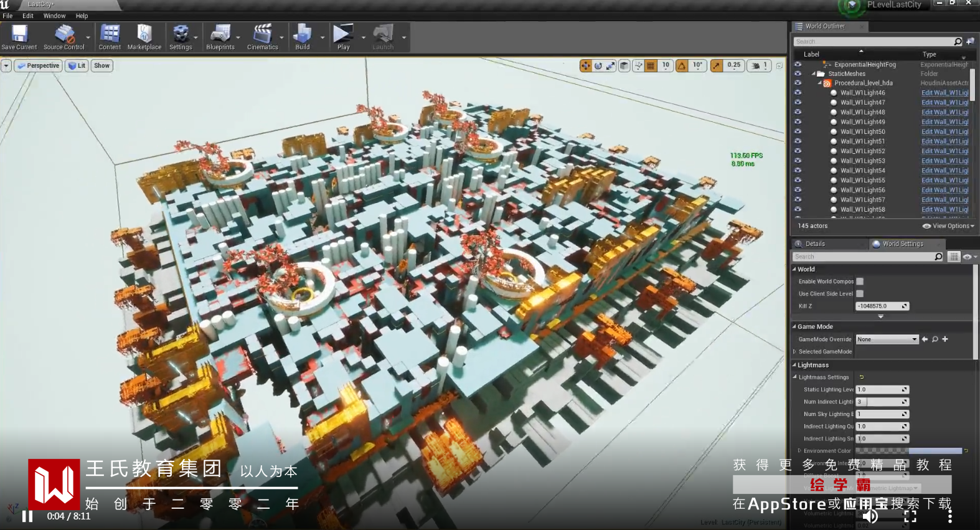Toggle rotation snapping in the viewport
Viewport: 980px width, 530px height.
pos(682,65)
